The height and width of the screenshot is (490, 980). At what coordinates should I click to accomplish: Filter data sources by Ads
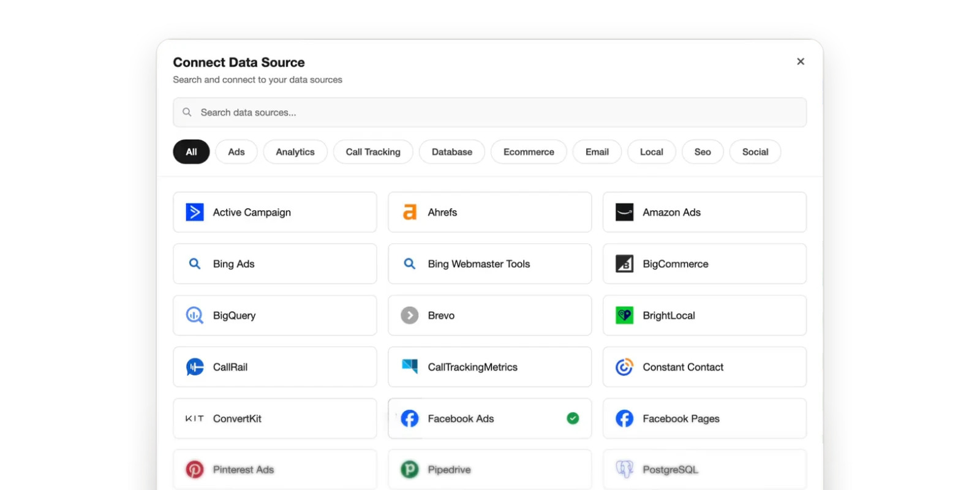pos(236,152)
